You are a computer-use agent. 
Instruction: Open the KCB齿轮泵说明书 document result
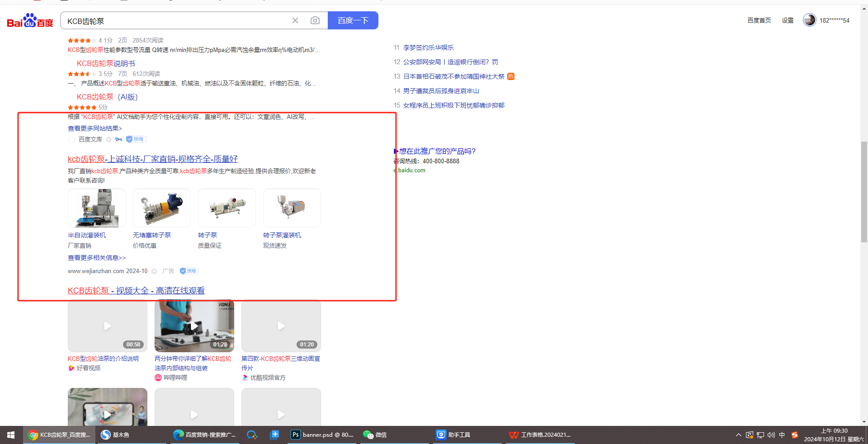[x=106, y=63]
